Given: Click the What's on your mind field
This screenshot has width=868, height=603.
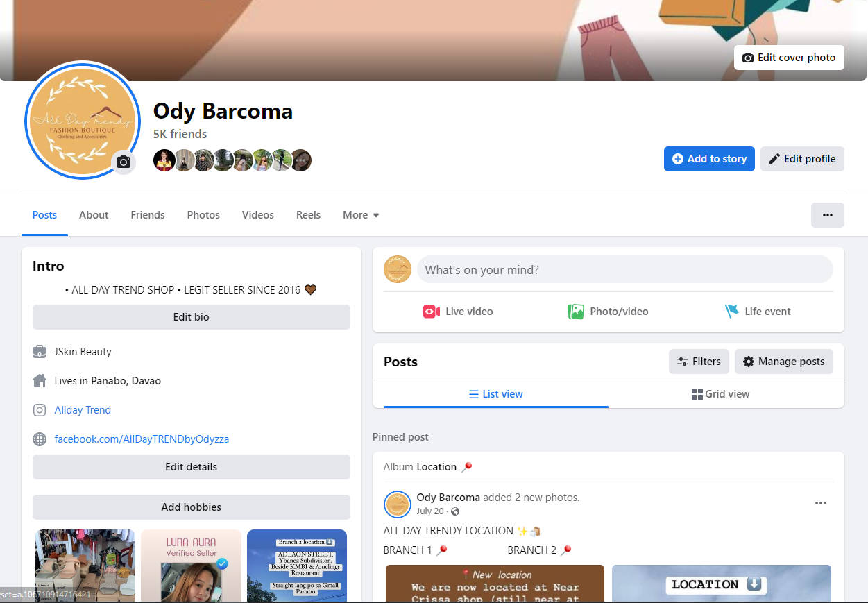Looking at the screenshot, I should coord(624,270).
